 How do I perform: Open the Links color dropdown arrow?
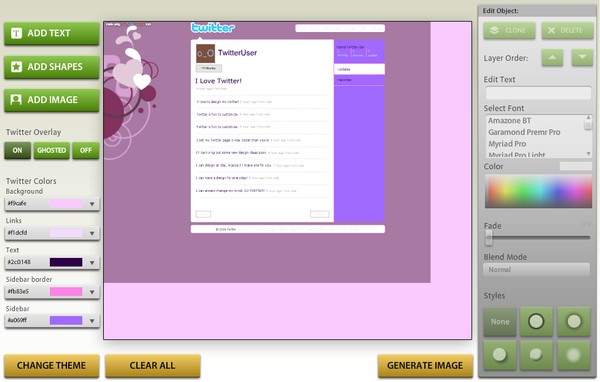pyautogui.click(x=92, y=233)
